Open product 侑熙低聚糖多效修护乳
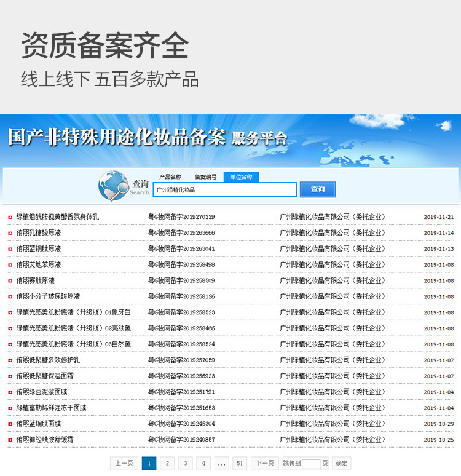 (48, 360)
